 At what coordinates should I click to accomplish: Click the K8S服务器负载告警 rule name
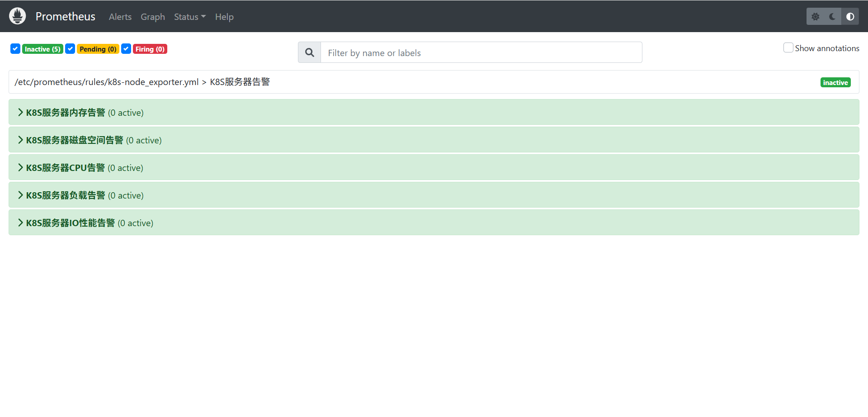coord(66,195)
